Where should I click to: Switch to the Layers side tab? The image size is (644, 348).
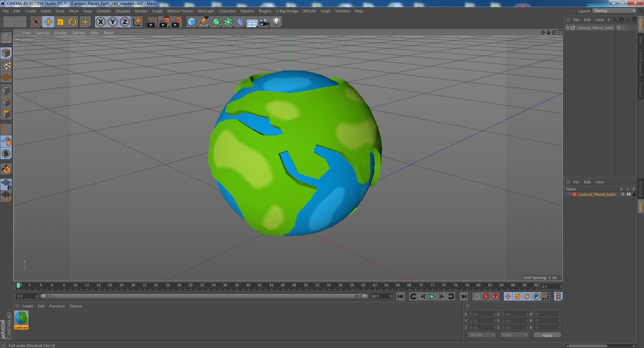point(640,207)
